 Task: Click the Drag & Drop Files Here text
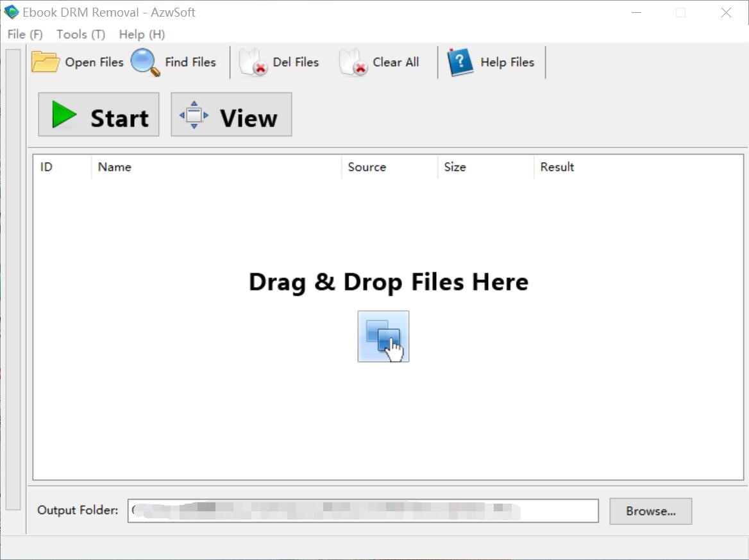[x=389, y=282]
